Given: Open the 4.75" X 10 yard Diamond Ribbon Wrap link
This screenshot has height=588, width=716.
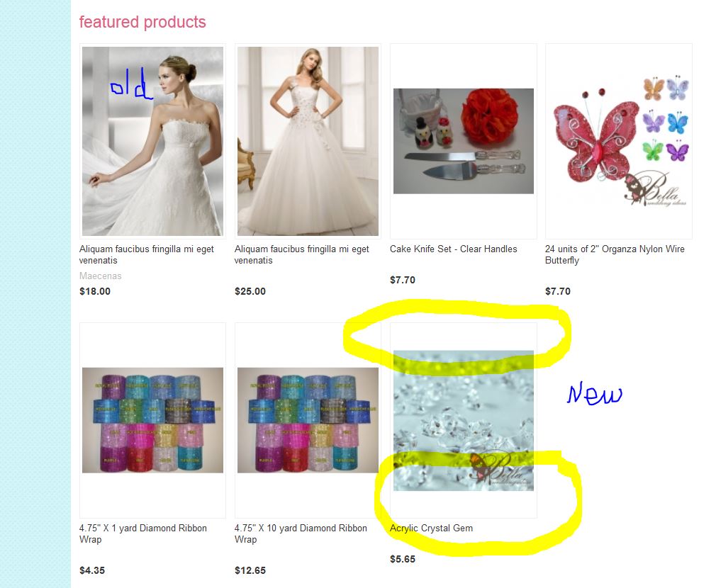Looking at the screenshot, I should pyautogui.click(x=301, y=533).
